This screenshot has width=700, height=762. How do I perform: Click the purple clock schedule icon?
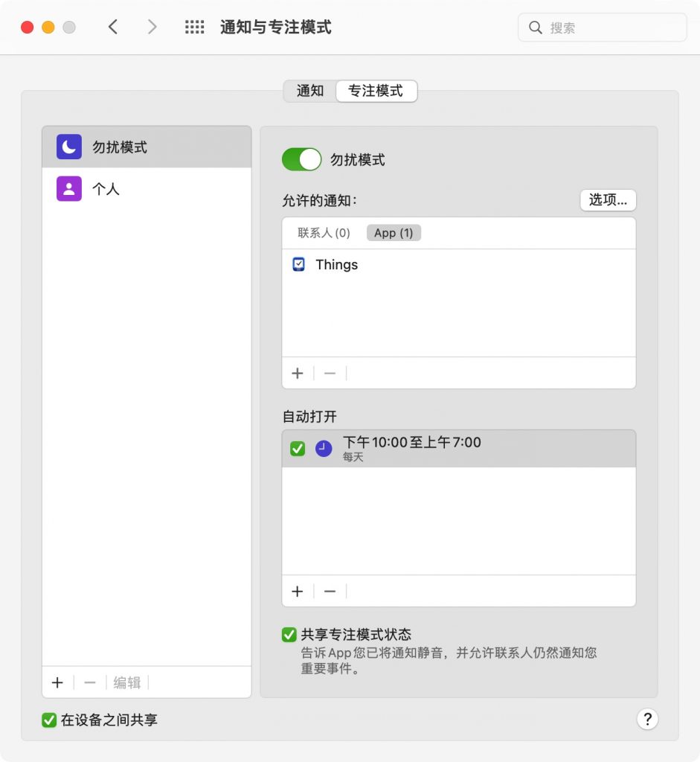(x=324, y=449)
